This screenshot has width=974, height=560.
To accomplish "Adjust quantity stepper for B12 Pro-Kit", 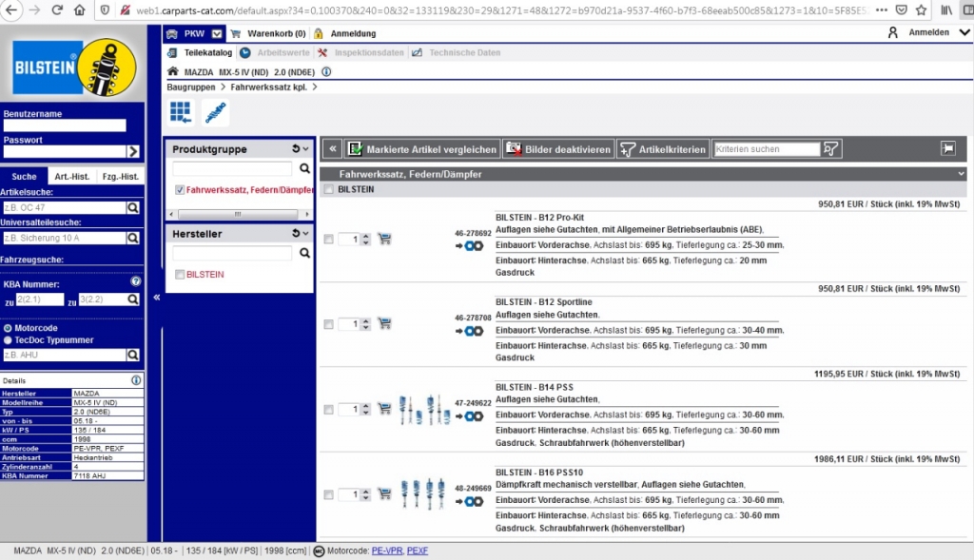I will pos(366,239).
